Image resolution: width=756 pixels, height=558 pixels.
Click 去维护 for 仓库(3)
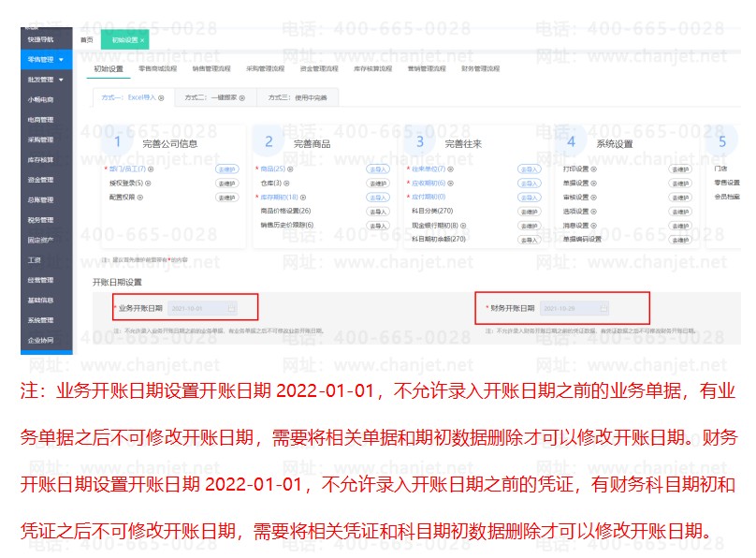tap(378, 184)
